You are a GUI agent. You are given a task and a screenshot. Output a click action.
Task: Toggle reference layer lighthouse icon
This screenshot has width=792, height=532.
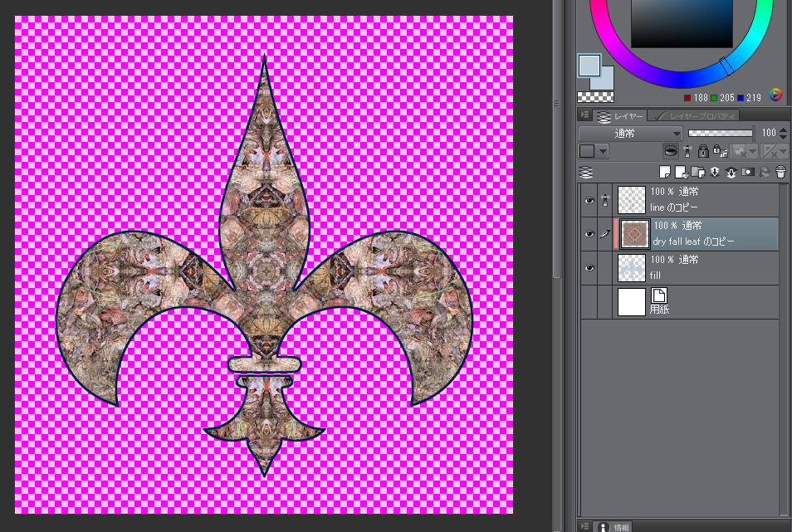687,151
